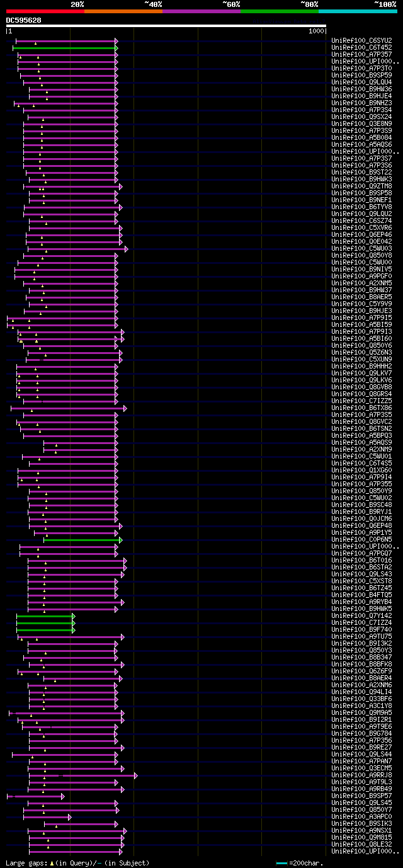Select hit label UniRef100_B9SC48
403x868 pixels.
(361, 505)
